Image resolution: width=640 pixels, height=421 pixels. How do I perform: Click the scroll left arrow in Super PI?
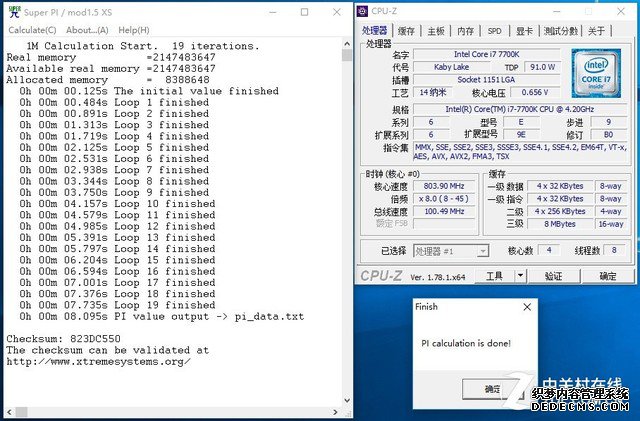(x=10, y=412)
